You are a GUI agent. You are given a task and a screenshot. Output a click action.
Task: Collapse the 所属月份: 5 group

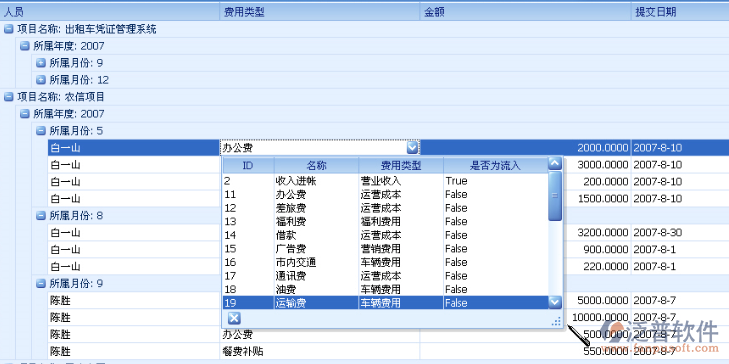(x=41, y=131)
